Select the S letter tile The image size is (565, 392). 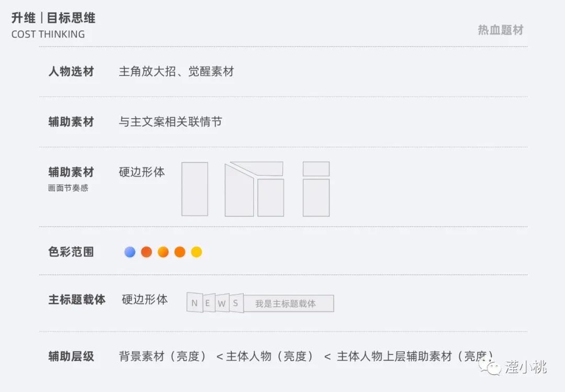(236, 303)
